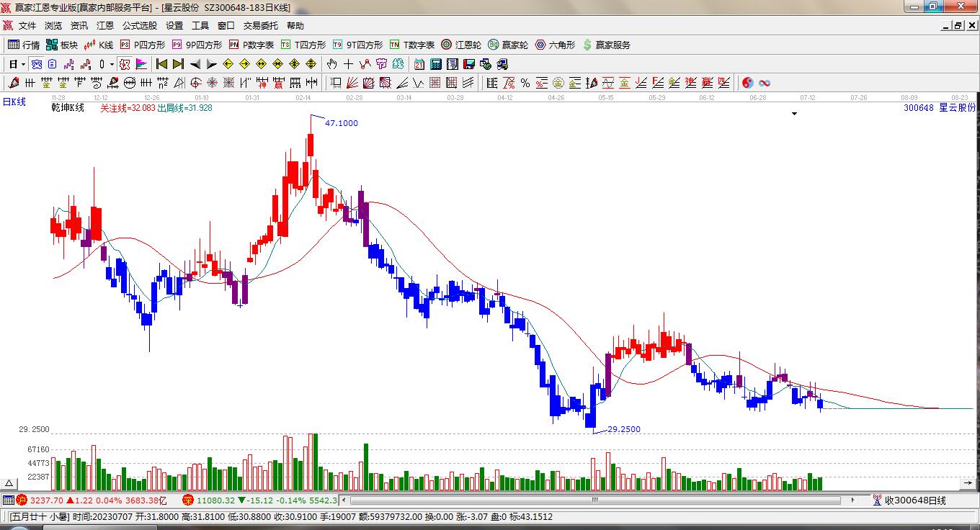Click the 乾坤K线 indicator name
Viewport: 980px width, 530px height.
[68, 108]
